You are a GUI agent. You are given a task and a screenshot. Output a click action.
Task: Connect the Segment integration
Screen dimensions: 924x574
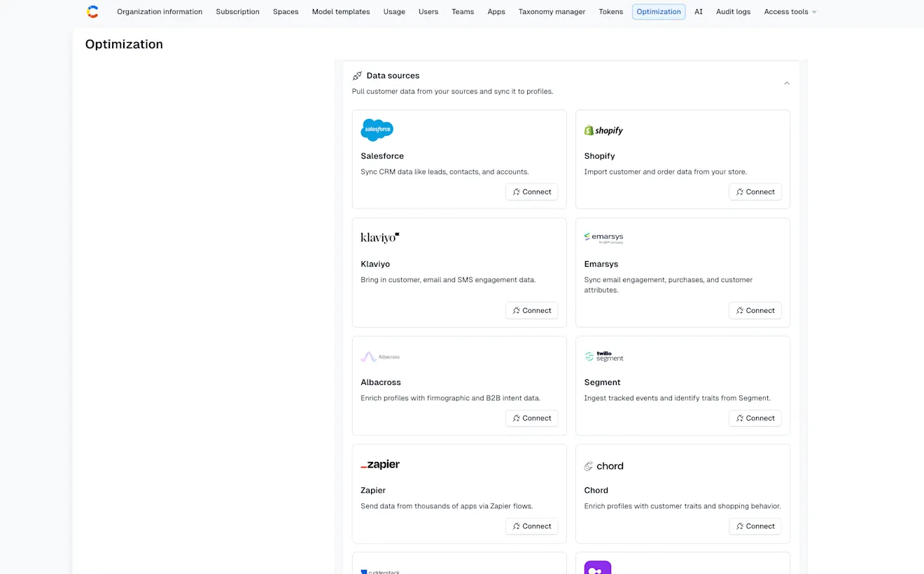click(755, 418)
